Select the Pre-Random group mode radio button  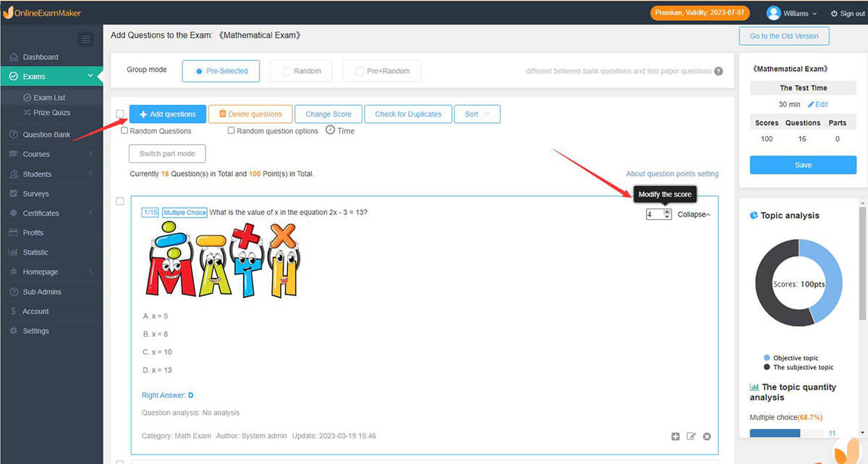click(x=359, y=71)
